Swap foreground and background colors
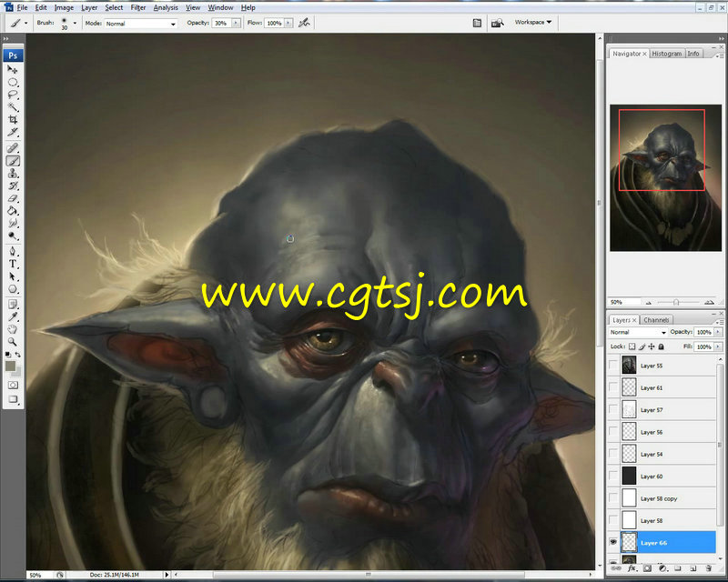Image resolution: width=728 pixels, height=582 pixels. [17, 355]
